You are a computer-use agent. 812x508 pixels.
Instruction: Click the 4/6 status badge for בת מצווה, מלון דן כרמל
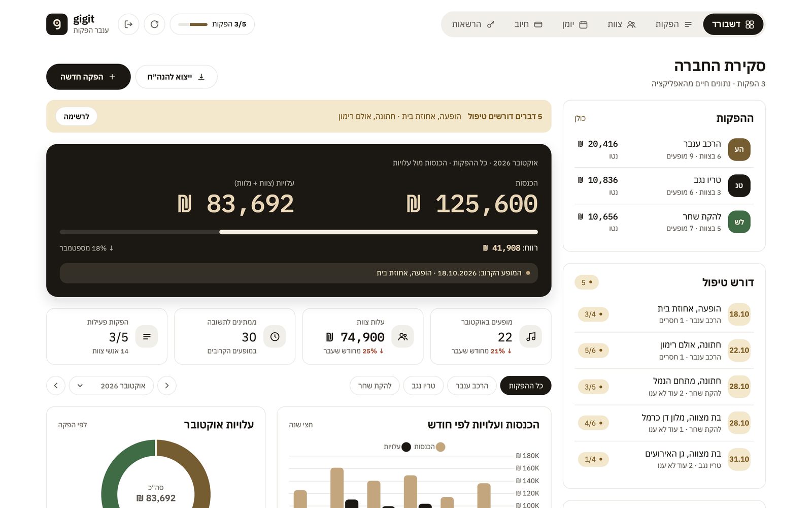tap(593, 423)
